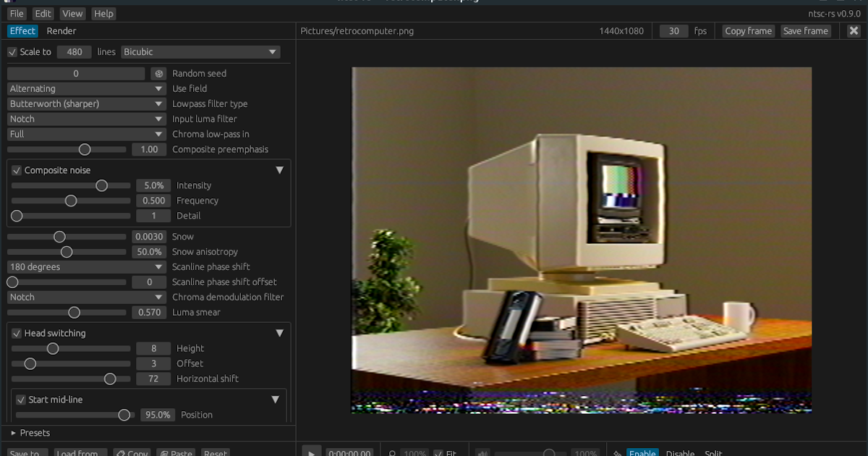
Task: Select the Disable effect preview mode
Action: pos(680,453)
